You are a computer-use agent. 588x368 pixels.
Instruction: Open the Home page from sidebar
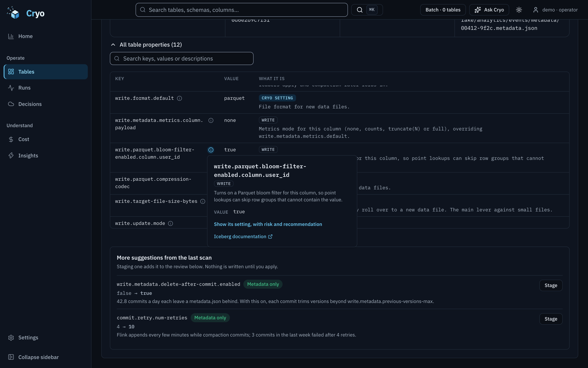(x=46, y=36)
